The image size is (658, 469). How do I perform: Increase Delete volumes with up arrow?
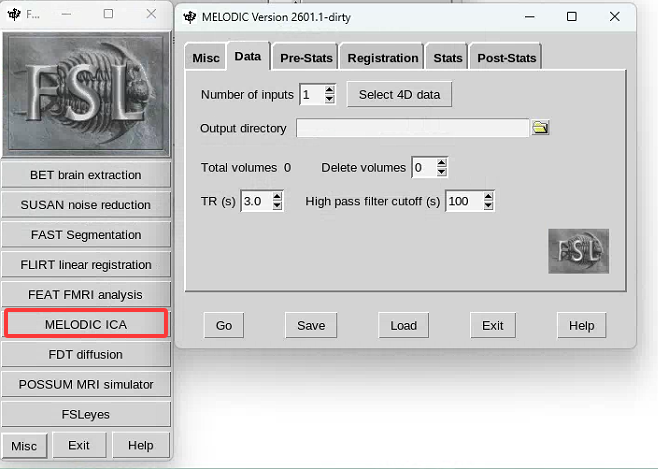(441, 163)
